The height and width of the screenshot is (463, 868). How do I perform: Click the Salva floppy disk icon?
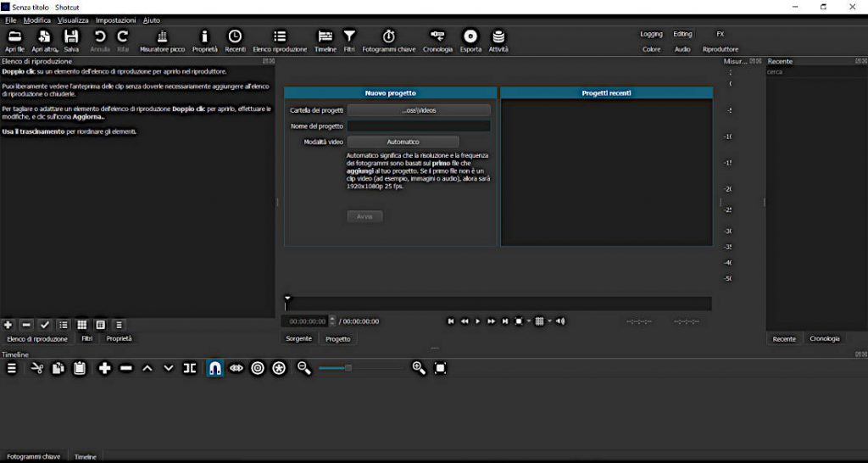point(71,39)
